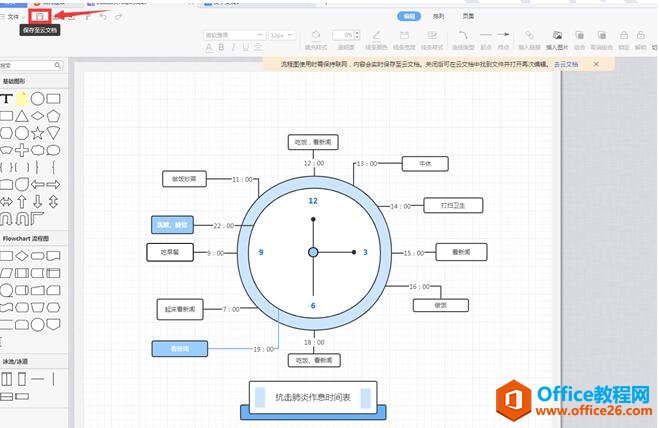Collapse the 基础图形 shape section

14,81
